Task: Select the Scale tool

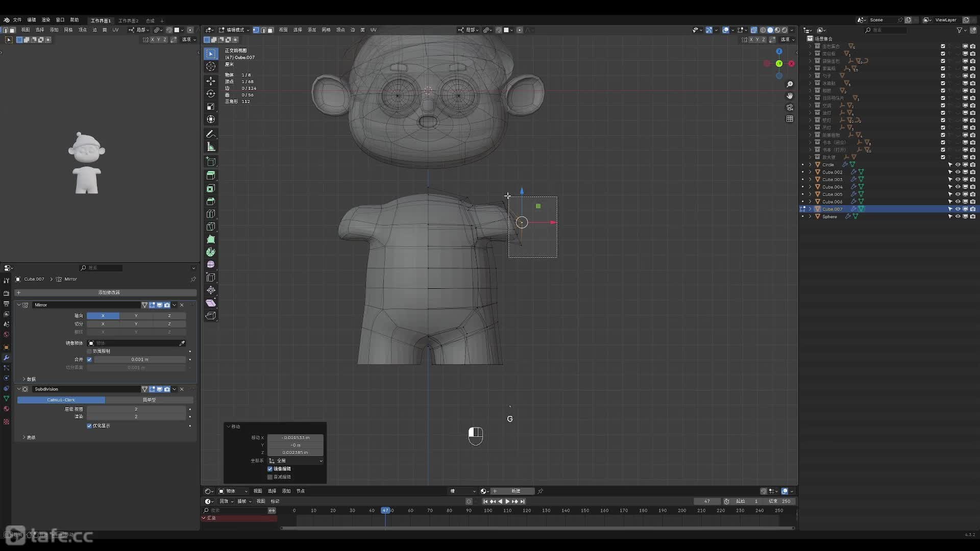Action: point(210,107)
